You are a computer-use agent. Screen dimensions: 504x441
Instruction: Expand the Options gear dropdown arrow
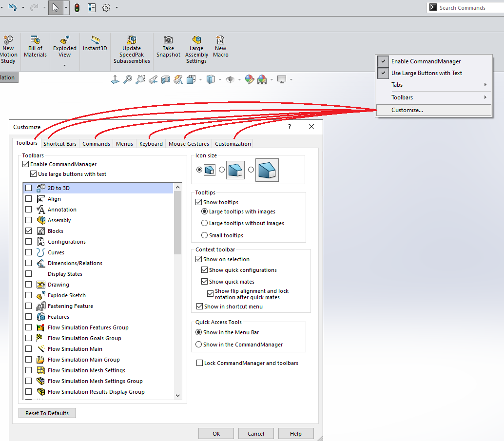click(117, 8)
